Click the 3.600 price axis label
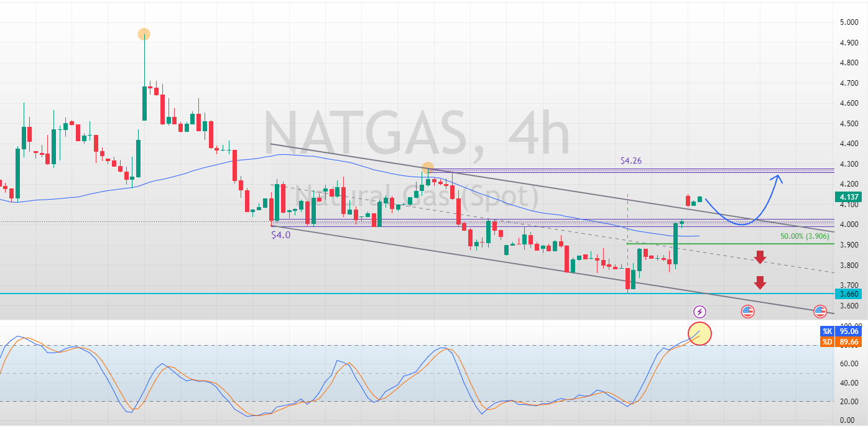 click(849, 306)
